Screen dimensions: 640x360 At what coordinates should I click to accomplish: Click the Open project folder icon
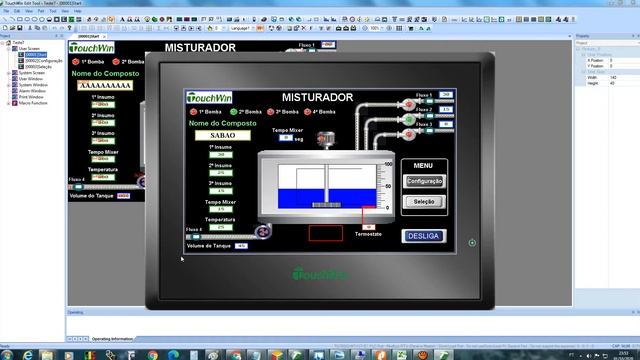12,28
